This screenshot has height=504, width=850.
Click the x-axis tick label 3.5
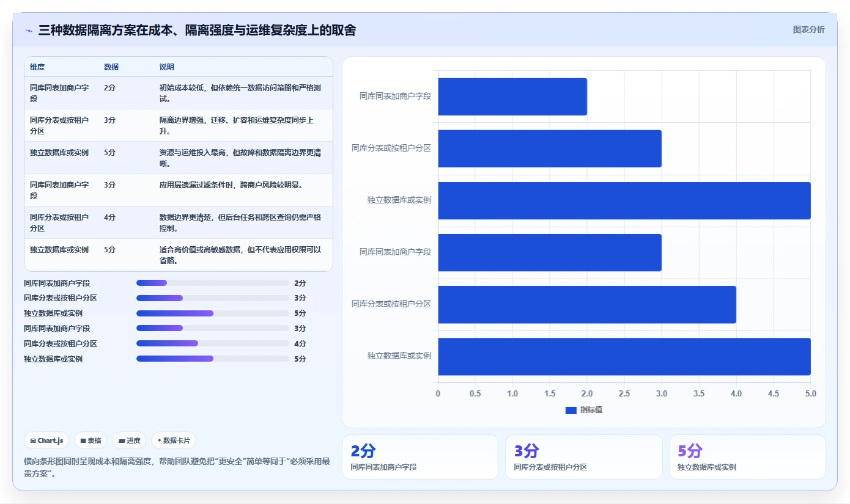[x=699, y=393]
